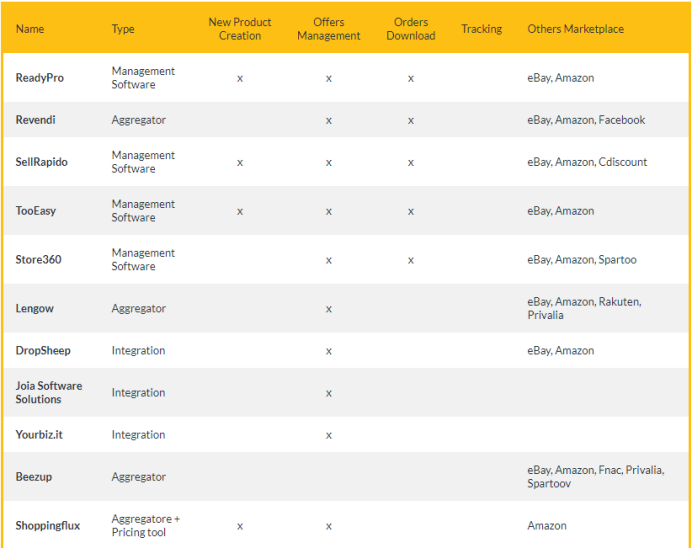This screenshot has height=548, width=692.
Task: Select the DropSheep name cell
Action: [x=43, y=351]
